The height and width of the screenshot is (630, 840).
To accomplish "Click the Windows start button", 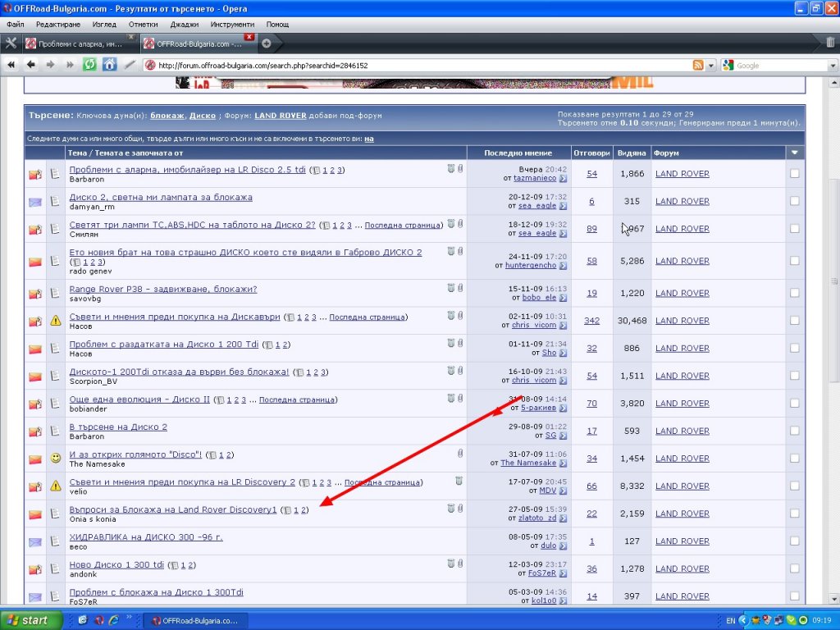I will tap(31, 620).
